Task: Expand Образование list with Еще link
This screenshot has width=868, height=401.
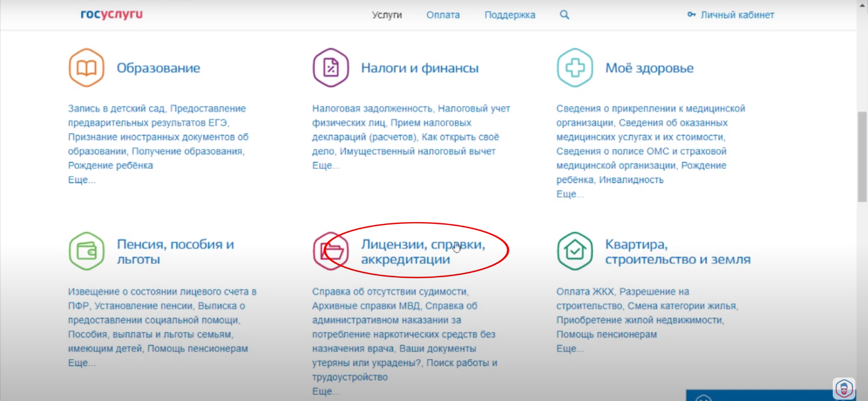Action: 81,180
